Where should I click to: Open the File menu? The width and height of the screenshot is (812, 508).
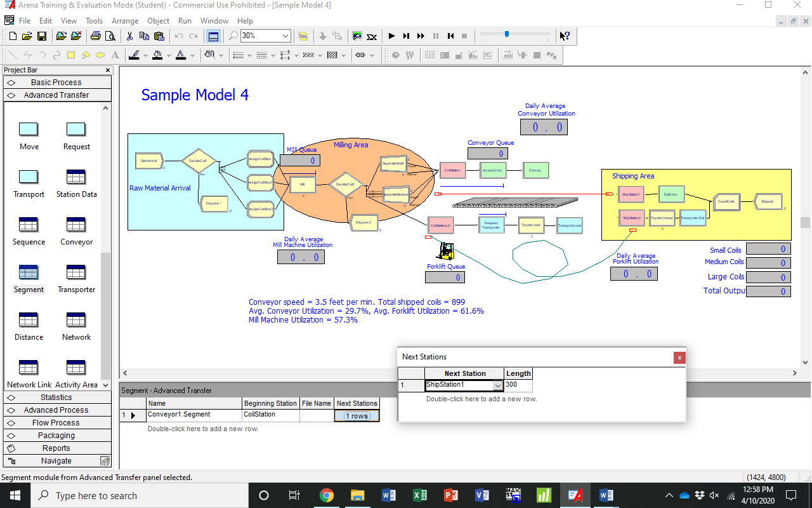point(25,21)
